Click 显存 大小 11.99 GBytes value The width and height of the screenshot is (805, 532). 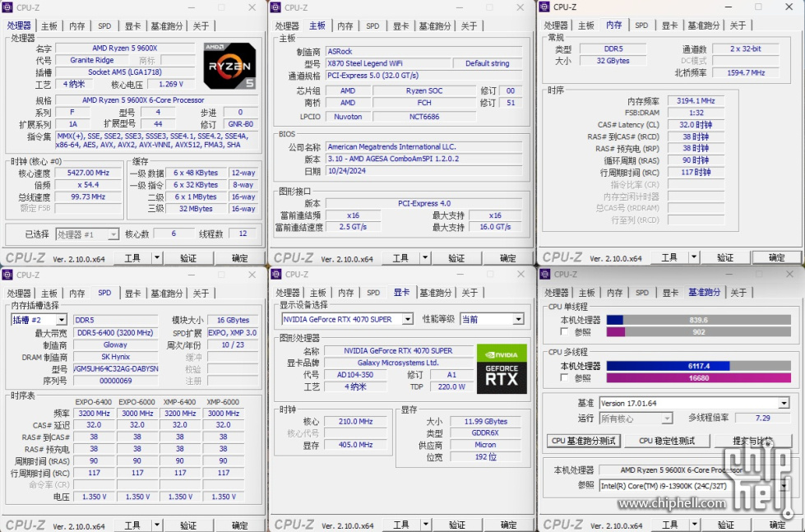pyautogui.click(x=485, y=421)
